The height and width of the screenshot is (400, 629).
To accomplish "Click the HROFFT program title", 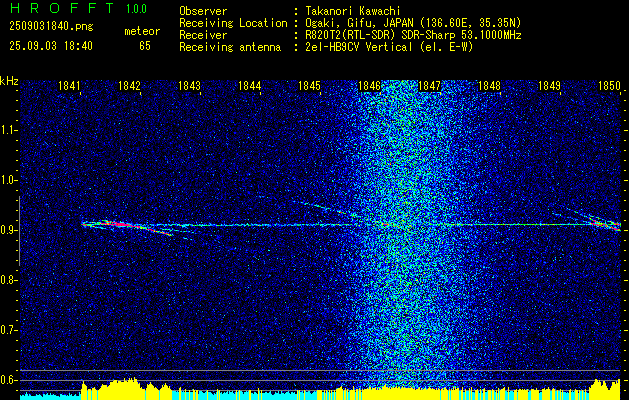I will tap(62, 8).
